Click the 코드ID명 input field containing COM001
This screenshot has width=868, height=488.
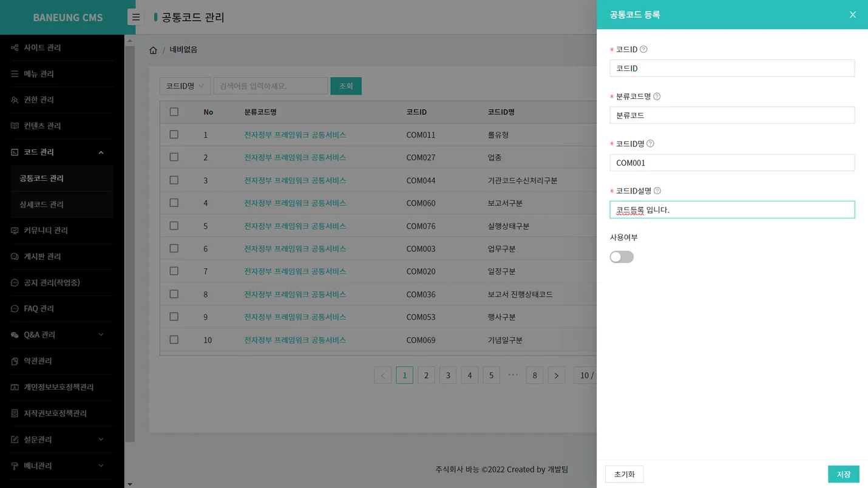[732, 163]
